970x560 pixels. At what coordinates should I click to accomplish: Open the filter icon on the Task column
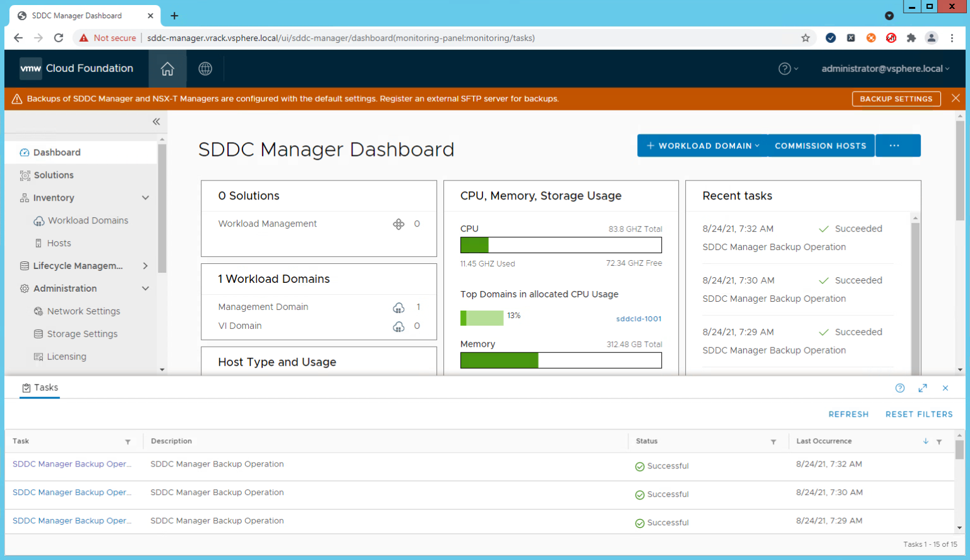coord(128,441)
